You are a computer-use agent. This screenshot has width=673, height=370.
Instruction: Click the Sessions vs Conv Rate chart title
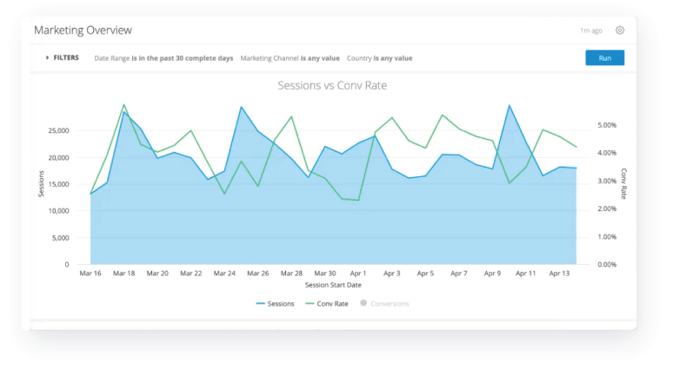pyautogui.click(x=332, y=85)
